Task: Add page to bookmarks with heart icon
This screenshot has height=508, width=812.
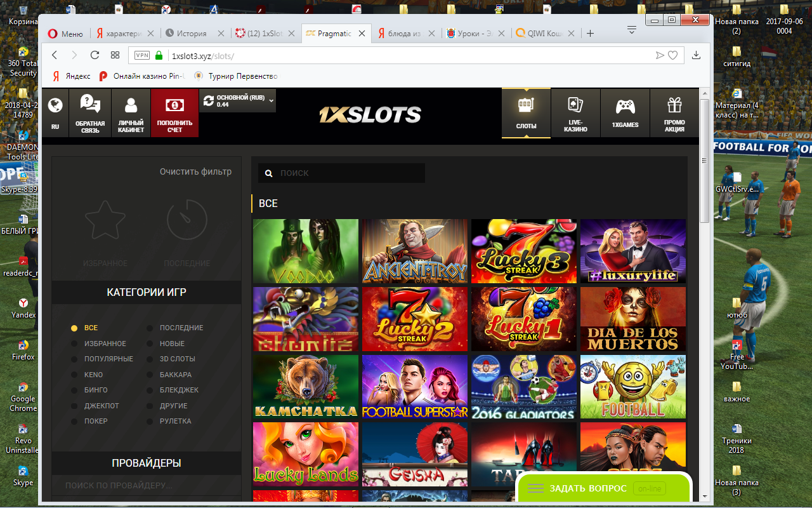Action: 672,55
